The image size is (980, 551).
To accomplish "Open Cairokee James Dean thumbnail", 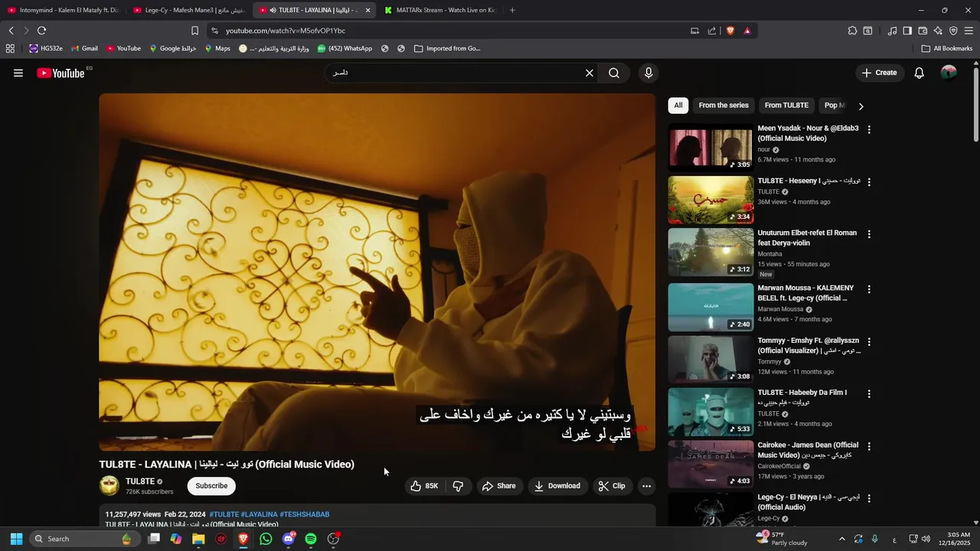I will [710, 465].
